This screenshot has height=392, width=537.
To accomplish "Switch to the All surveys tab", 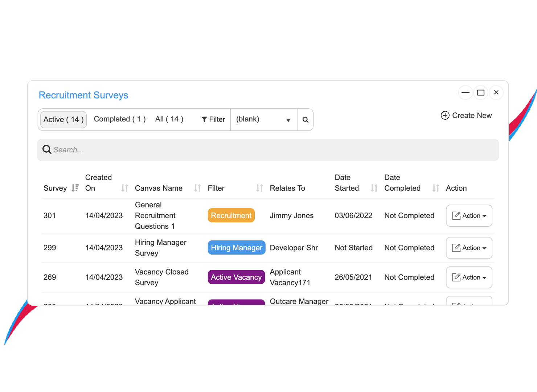I will coord(169,119).
